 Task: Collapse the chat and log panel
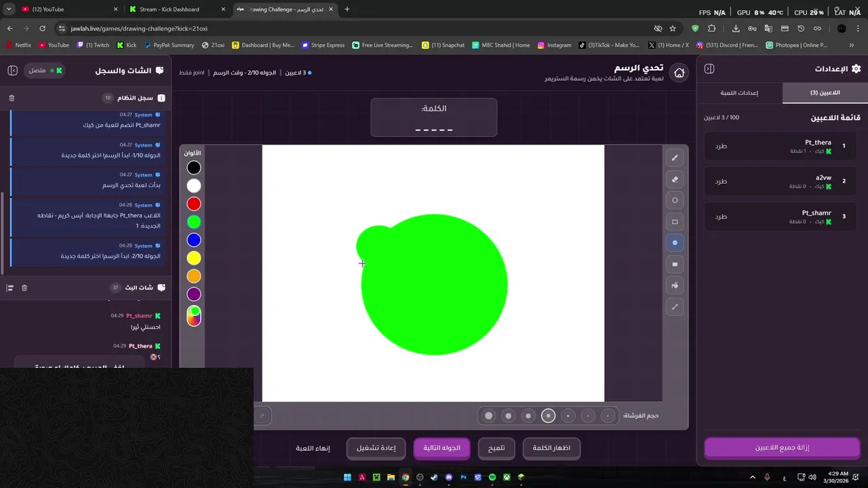[12, 70]
